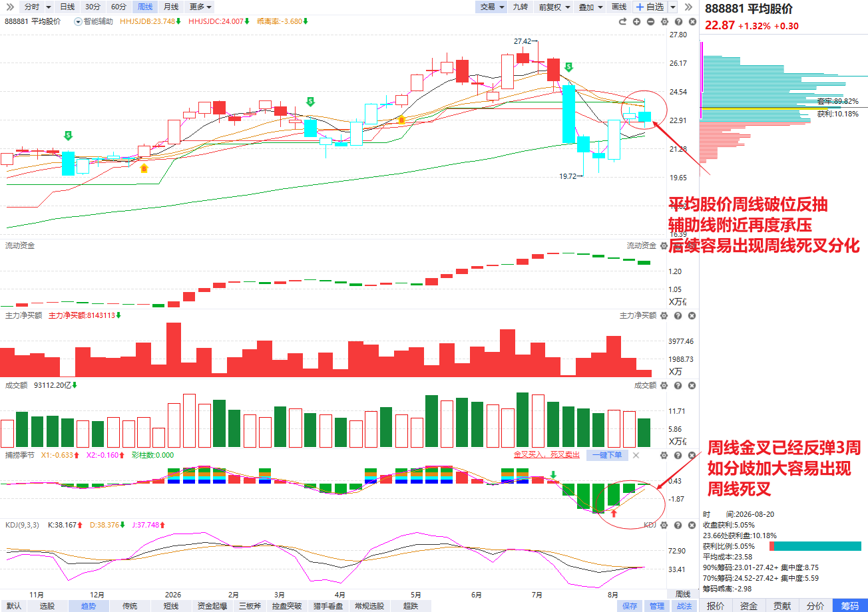Select the 选股 indicator template tab

coord(47,606)
